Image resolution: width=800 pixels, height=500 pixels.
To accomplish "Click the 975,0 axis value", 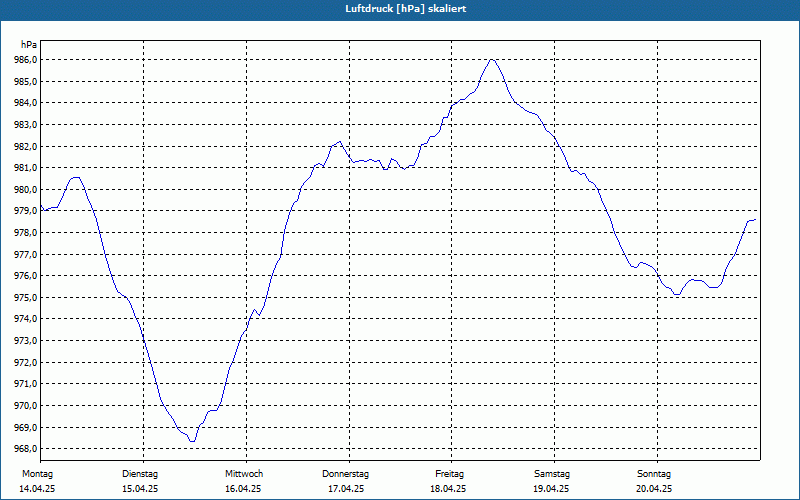I will [x=25, y=297].
